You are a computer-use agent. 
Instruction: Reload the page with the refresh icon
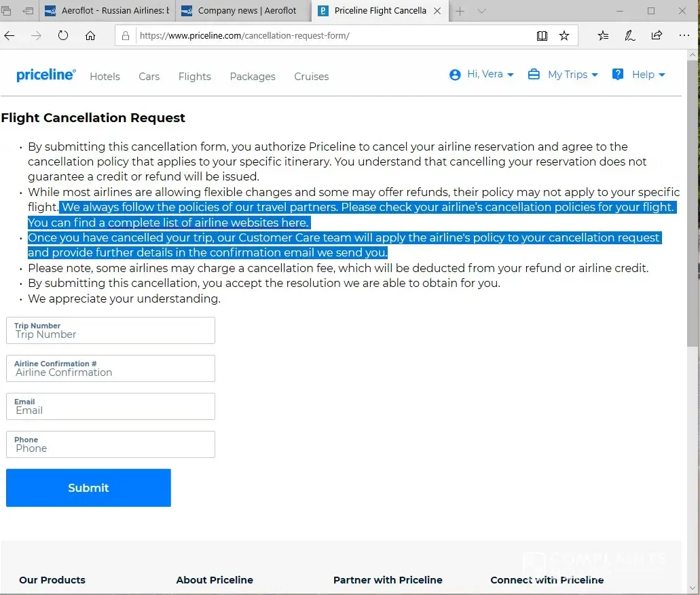63,36
